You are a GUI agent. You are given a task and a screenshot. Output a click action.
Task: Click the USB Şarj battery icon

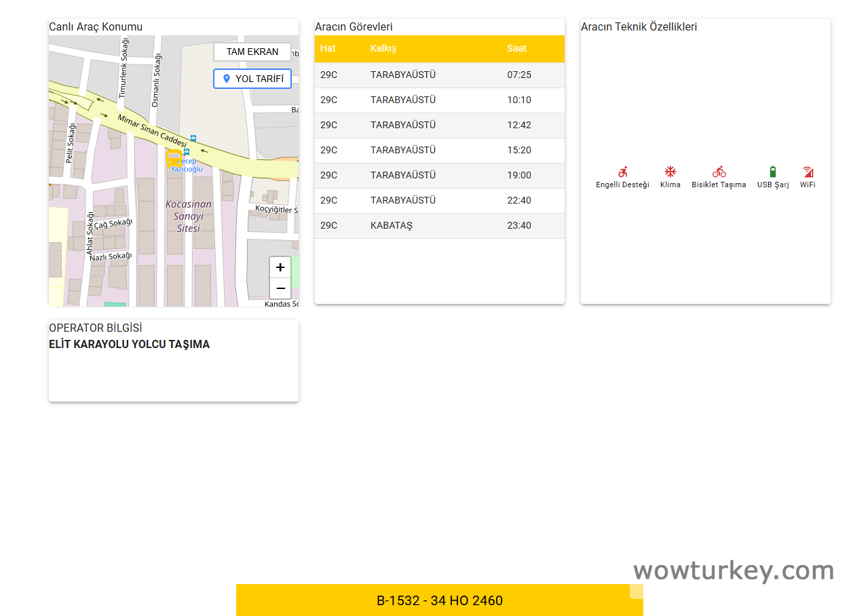coord(772,172)
